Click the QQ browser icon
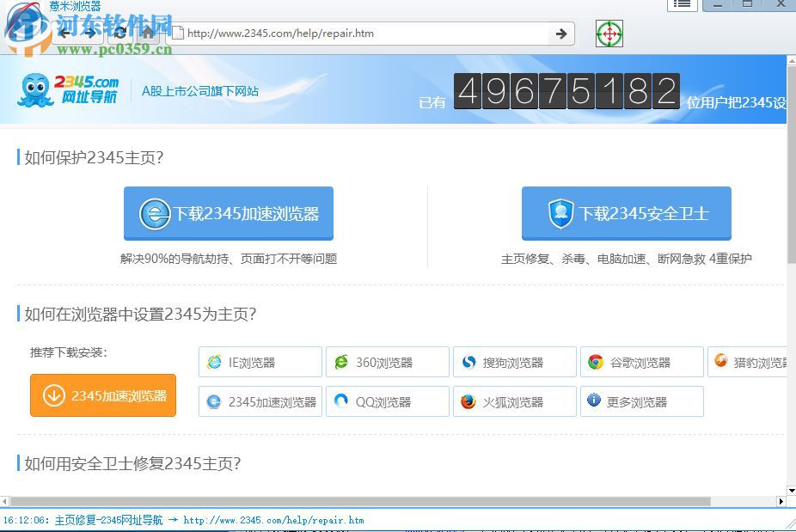This screenshot has height=532, width=796. point(341,401)
